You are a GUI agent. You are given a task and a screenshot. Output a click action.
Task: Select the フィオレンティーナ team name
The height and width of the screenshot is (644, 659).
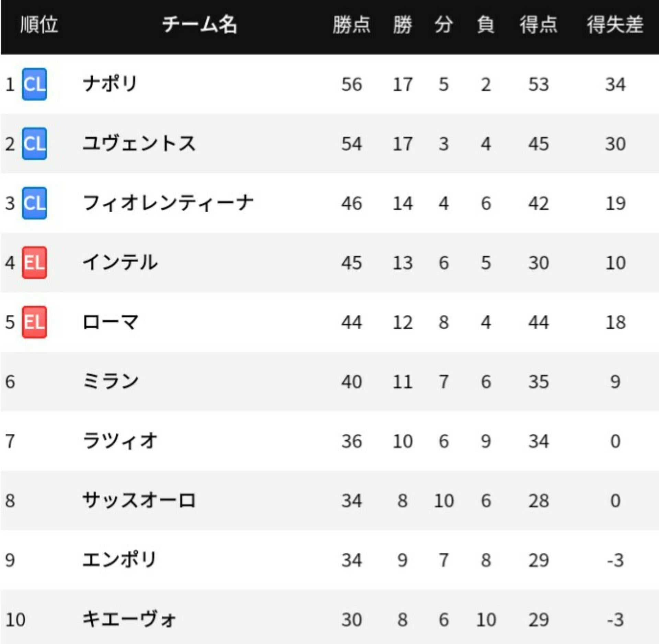pos(168,203)
